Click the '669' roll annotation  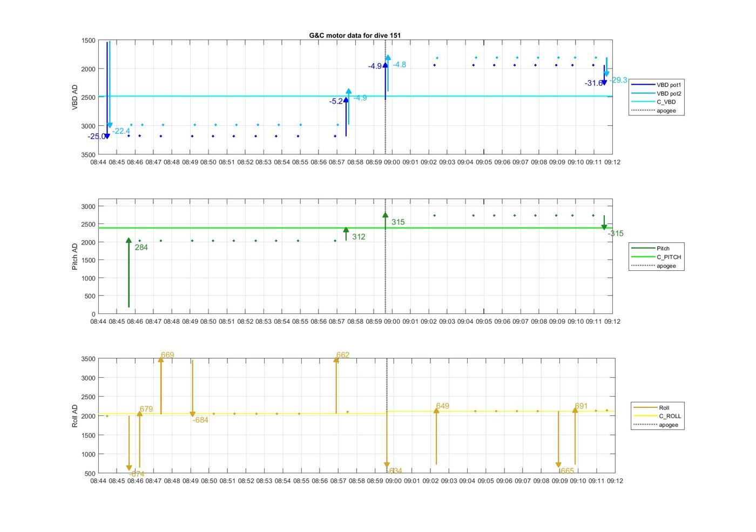tap(167, 355)
